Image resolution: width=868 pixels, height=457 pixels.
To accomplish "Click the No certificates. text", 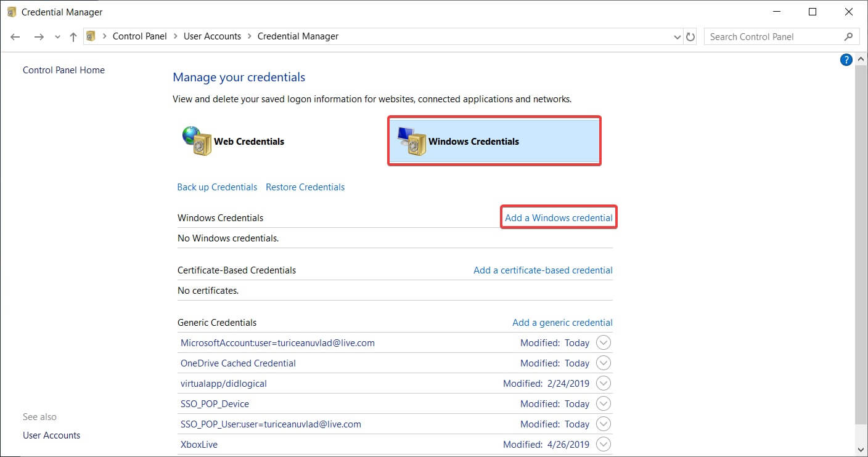I will point(208,291).
